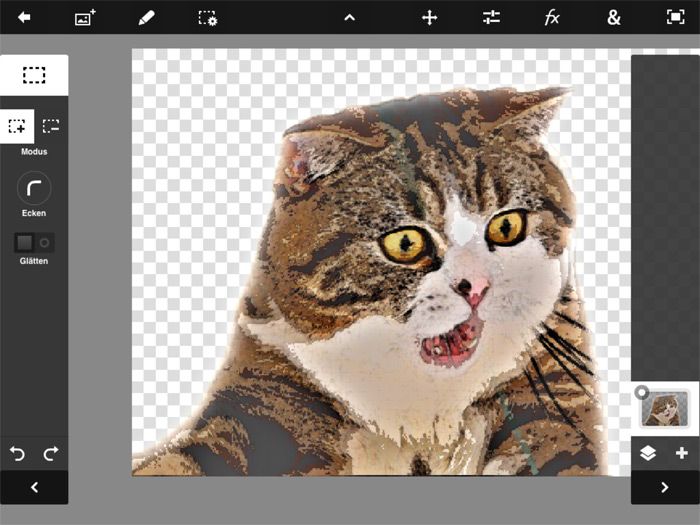Undo the last action
700x525 pixels.
pos(17,454)
